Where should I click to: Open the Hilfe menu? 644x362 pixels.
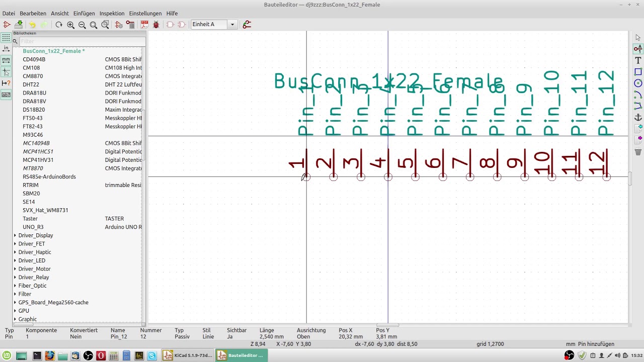tap(172, 14)
